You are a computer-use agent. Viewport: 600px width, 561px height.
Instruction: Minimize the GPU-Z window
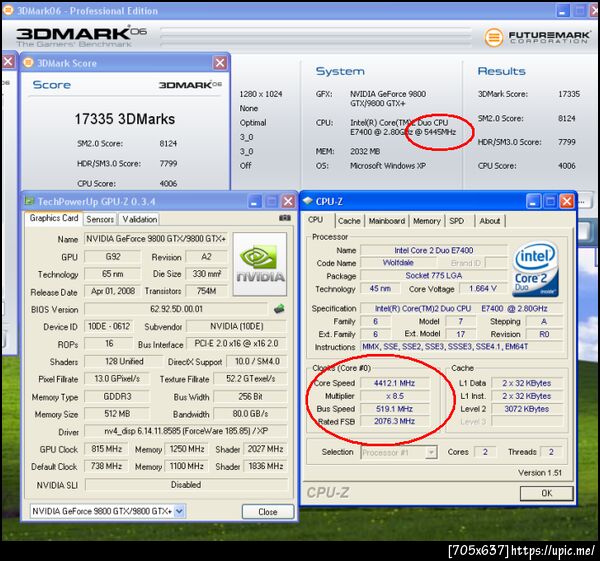(255, 201)
